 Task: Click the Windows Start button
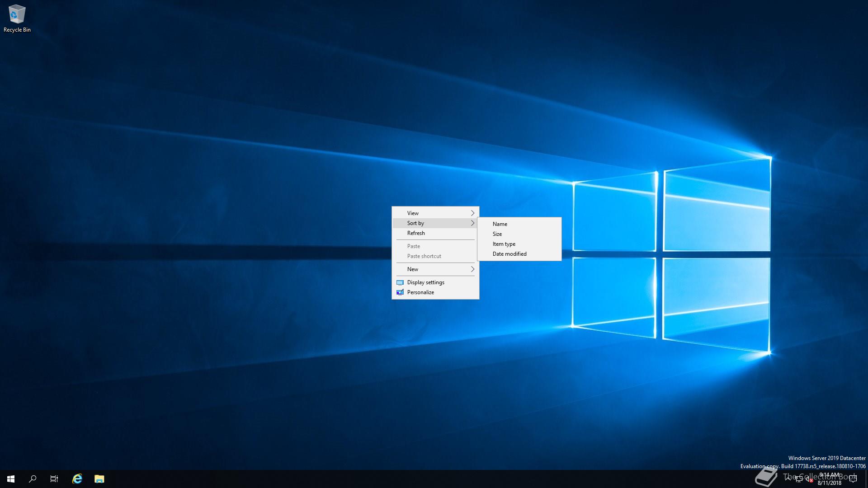[11, 479]
